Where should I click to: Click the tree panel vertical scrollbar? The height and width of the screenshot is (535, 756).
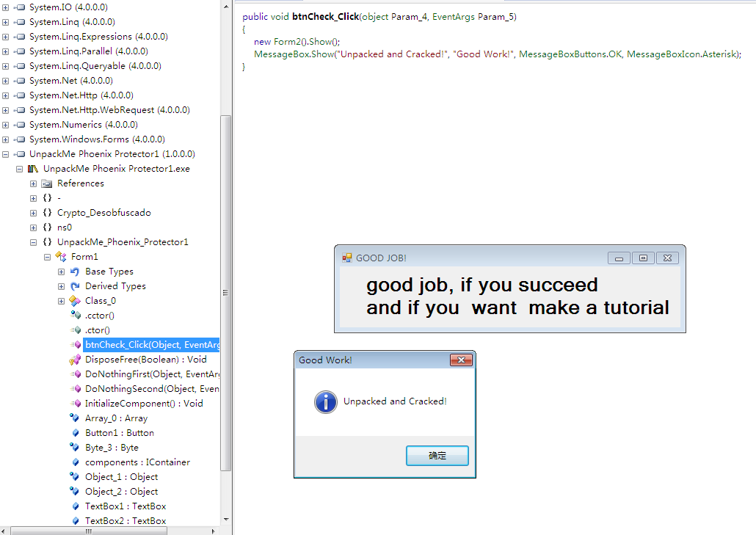pos(226,294)
